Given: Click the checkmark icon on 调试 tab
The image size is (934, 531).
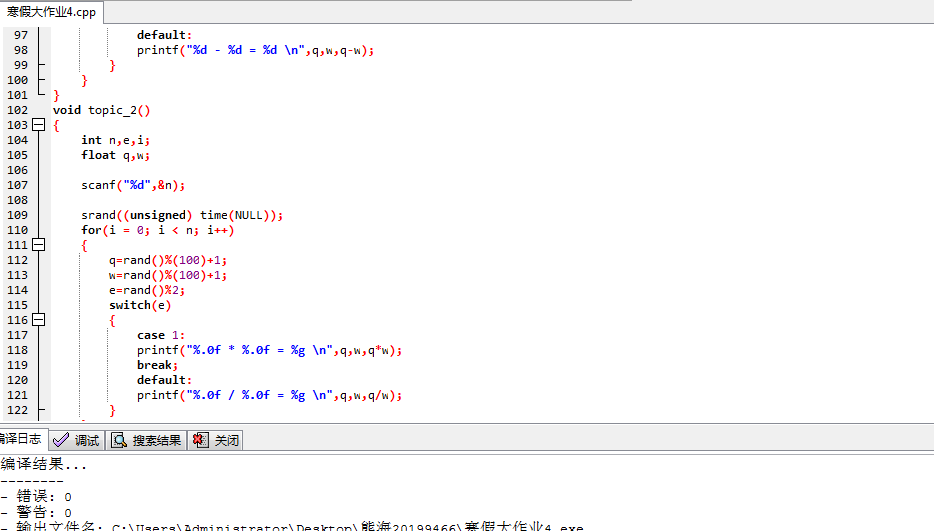Looking at the screenshot, I should click(x=61, y=440).
